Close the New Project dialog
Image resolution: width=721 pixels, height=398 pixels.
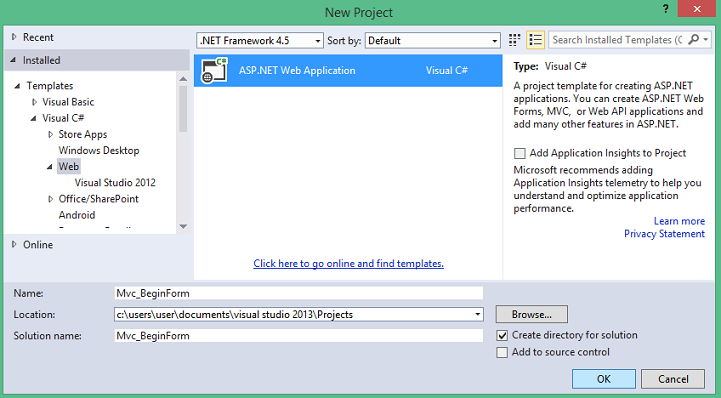697,9
